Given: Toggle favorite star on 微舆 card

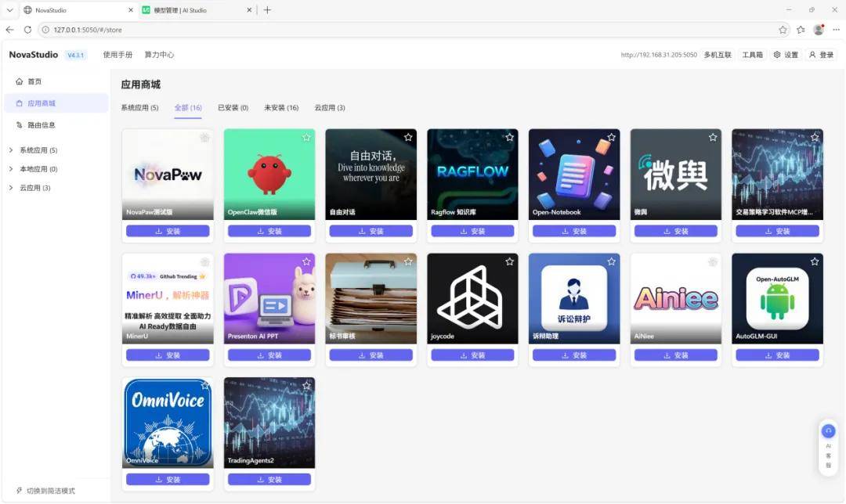Looking at the screenshot, I should click(713, 138).
